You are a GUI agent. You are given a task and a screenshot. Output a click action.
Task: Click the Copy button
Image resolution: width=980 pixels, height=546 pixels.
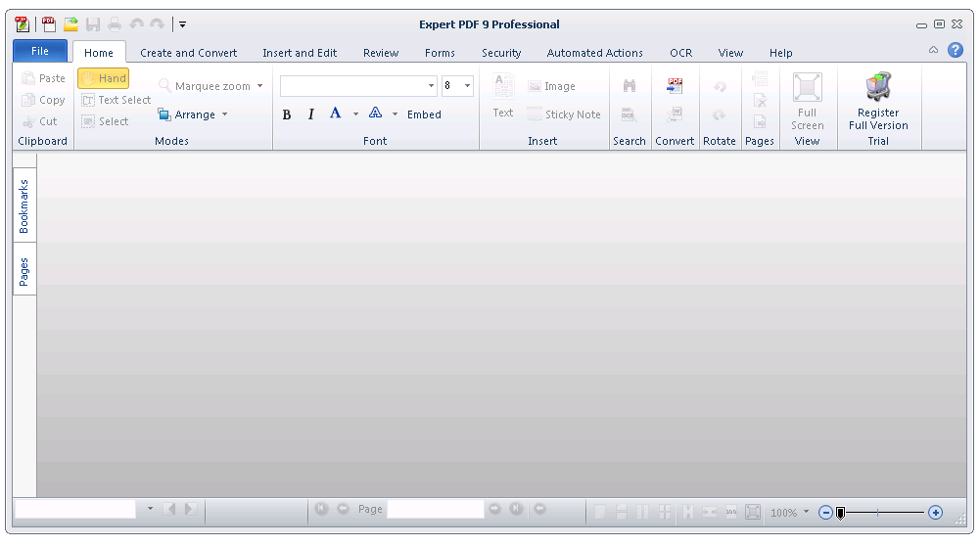tap(43, 100)
